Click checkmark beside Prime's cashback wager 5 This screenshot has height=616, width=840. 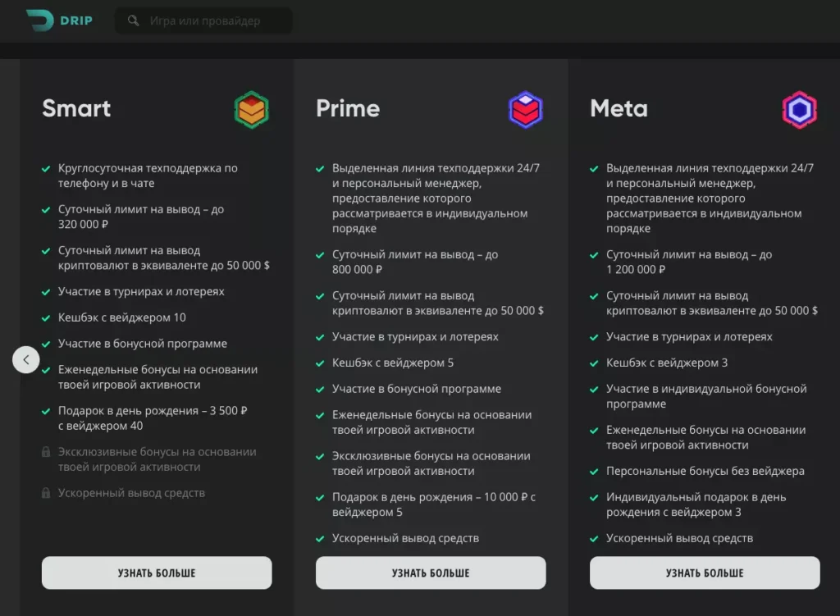pyautogui.click(x=320, y=363)
